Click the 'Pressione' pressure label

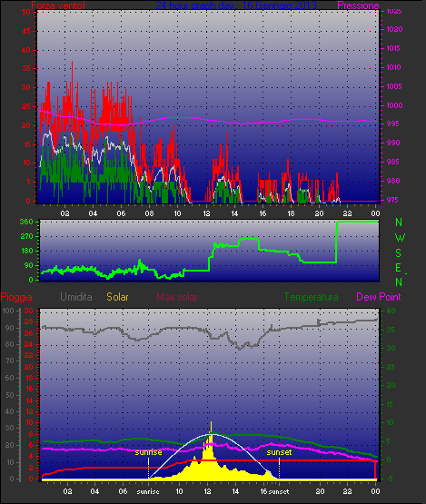pyautogui.click(x=358, y=5)
